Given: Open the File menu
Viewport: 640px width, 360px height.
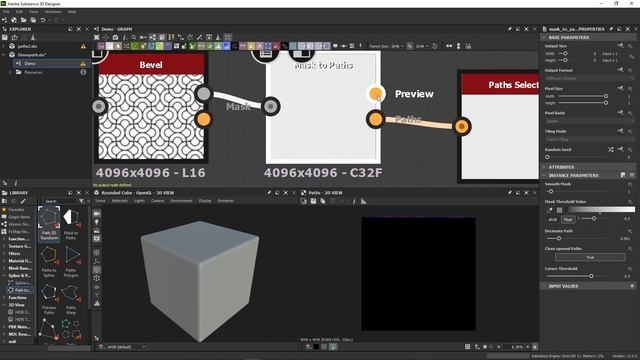Looking at the screenshot, I should click(6, 12).
